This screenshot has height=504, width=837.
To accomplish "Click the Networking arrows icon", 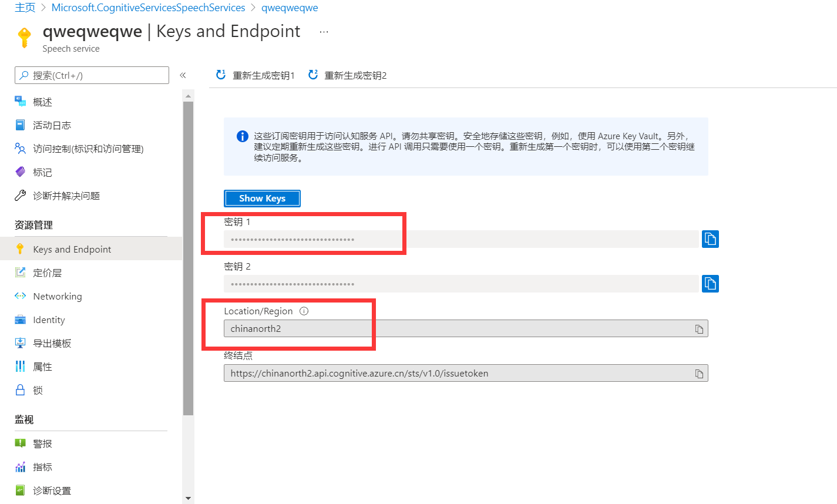I will tap(20, 296).
